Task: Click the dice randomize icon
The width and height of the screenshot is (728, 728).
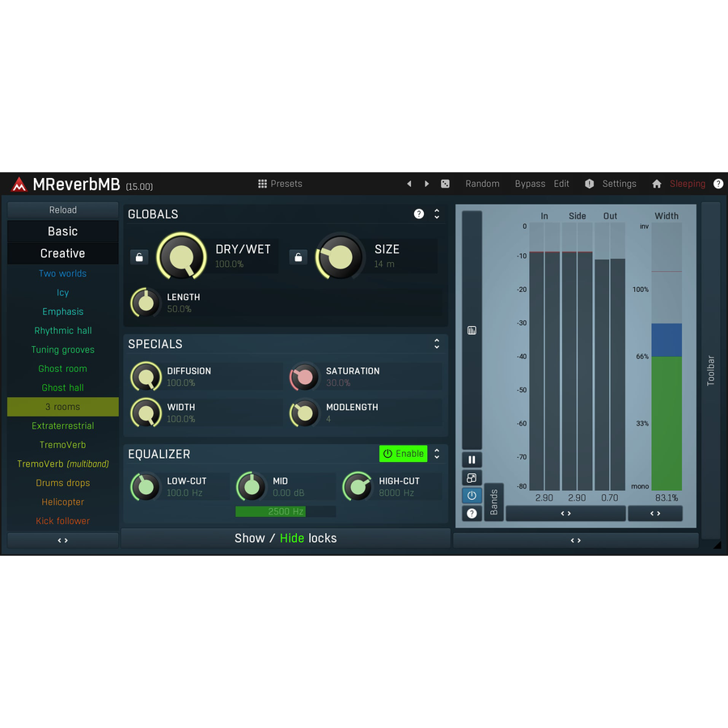Action: point(445,184)
